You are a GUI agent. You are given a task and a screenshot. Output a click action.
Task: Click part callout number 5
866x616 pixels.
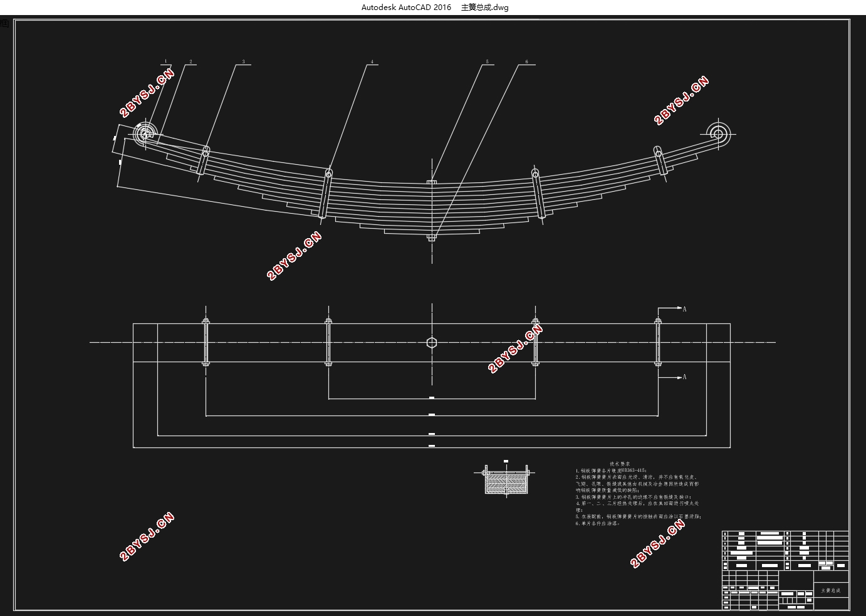[x=486, y=62]
